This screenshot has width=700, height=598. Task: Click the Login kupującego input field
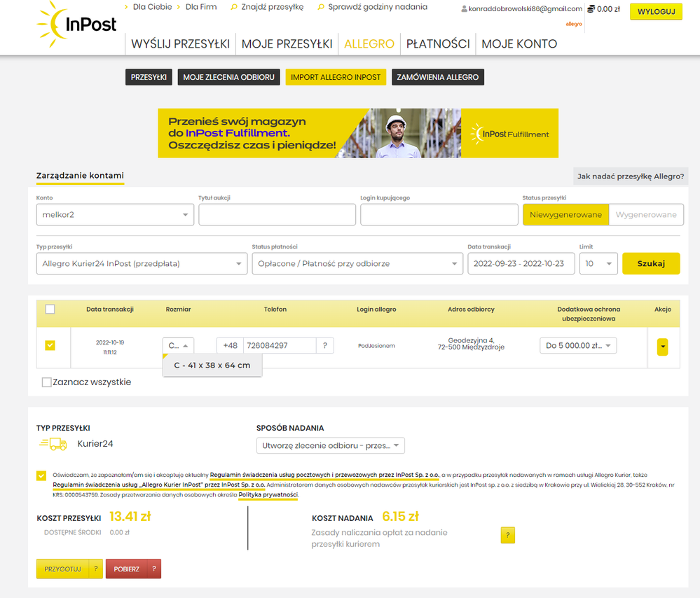click(x=439, y=215)
